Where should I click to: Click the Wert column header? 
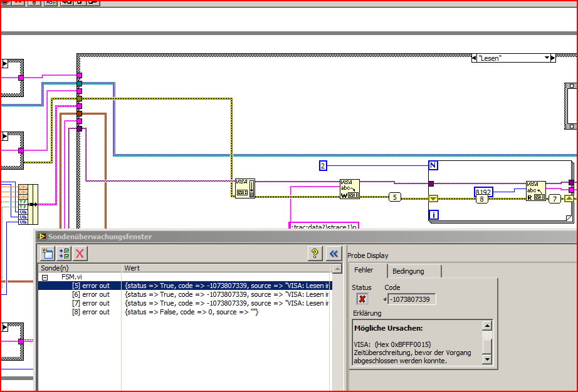click(x=226, y=268)
